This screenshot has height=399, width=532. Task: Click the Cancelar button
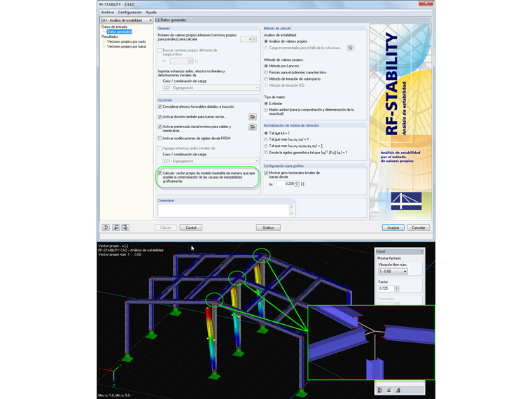419,227
